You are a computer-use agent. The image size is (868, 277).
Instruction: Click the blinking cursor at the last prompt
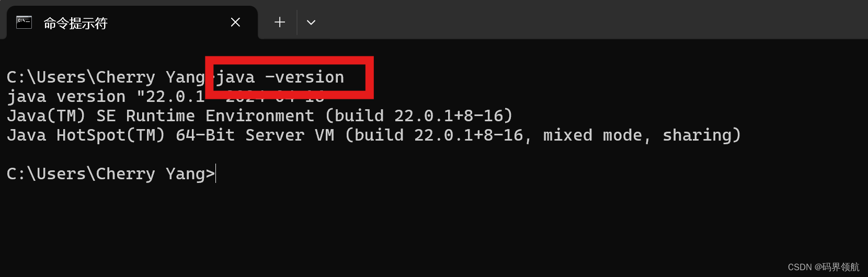coord(216,174)
